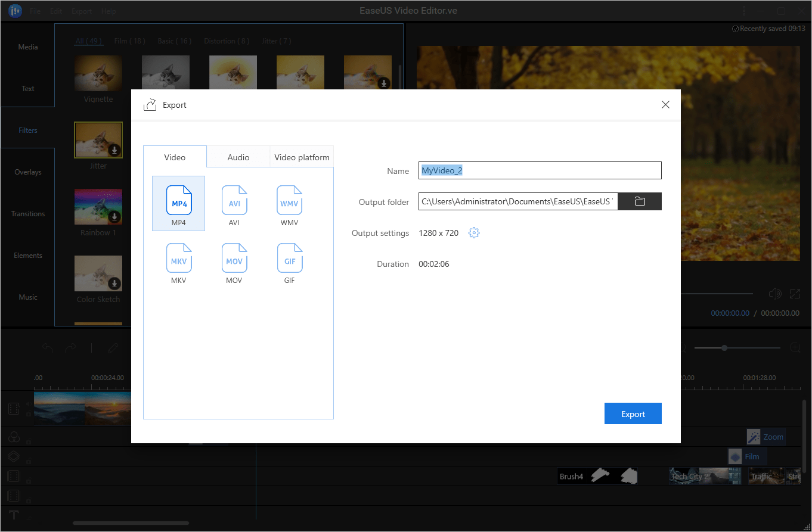This screenshot has height=532, width=812.
Task: Click the Name input field
Action: (540, 171)
